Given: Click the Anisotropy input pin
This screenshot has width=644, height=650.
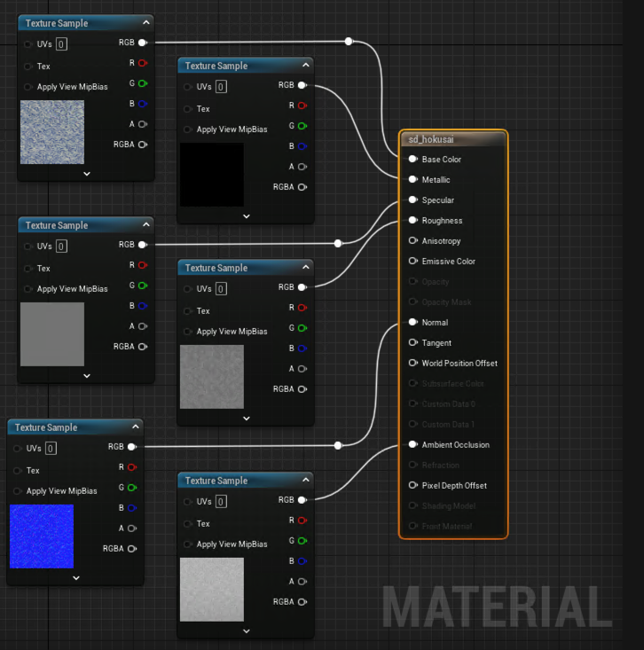Looking at the screenshot, I should [x=412, y=240].
